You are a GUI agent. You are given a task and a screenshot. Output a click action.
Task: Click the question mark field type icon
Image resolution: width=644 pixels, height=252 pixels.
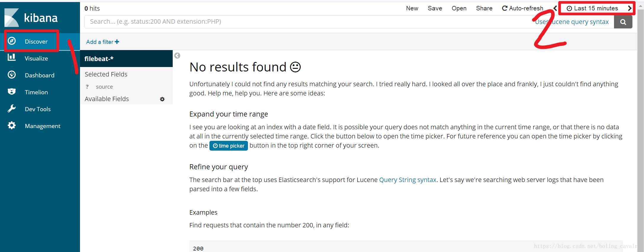coord(87,87)
